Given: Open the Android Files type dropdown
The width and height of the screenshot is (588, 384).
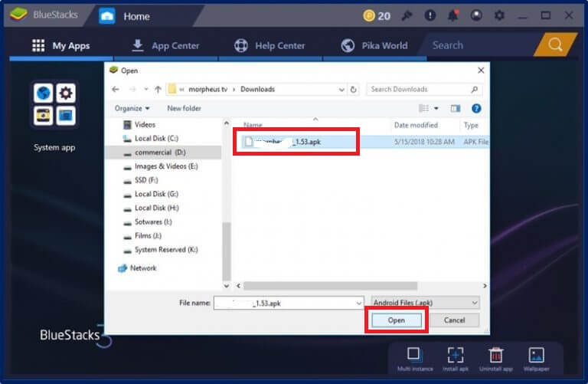Looking at the screenshot, I should point(425,303).
